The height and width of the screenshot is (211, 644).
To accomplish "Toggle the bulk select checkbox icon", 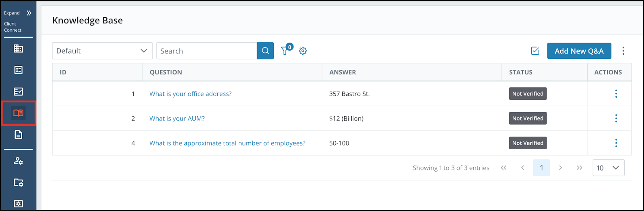I will 535,51.
